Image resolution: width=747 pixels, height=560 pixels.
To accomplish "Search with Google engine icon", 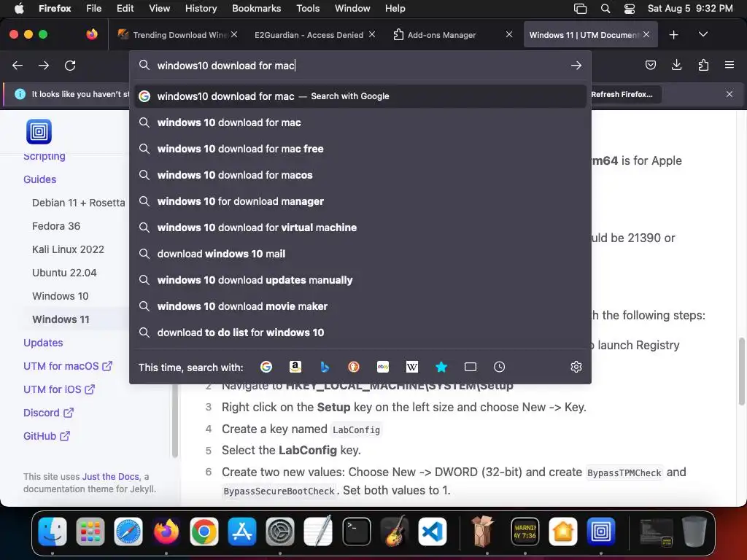I will click(266, 367).
